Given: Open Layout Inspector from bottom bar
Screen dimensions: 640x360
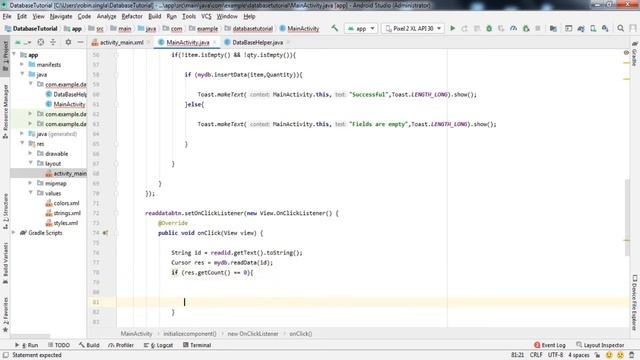Looking at the screenshot, I should (600, 345).
